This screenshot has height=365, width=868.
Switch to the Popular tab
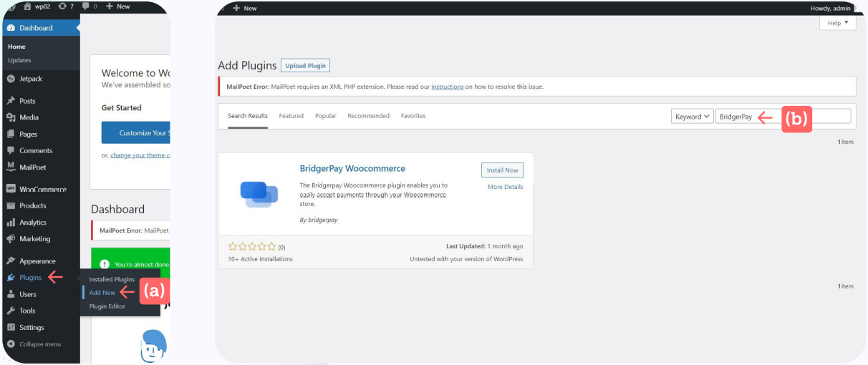point(326,116)
